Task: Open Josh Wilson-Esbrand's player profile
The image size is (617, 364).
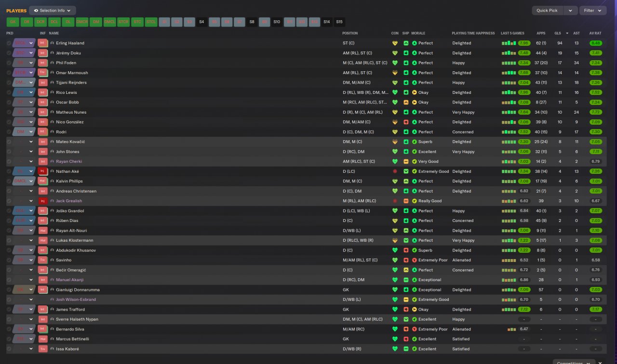Action: pyautogui.click(x=76, y=299)
